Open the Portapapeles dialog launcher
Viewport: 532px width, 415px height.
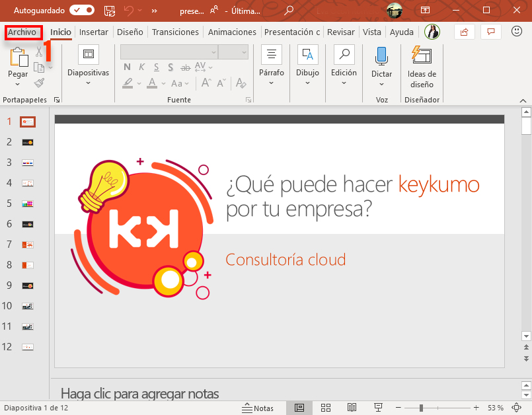click(57, 100)
